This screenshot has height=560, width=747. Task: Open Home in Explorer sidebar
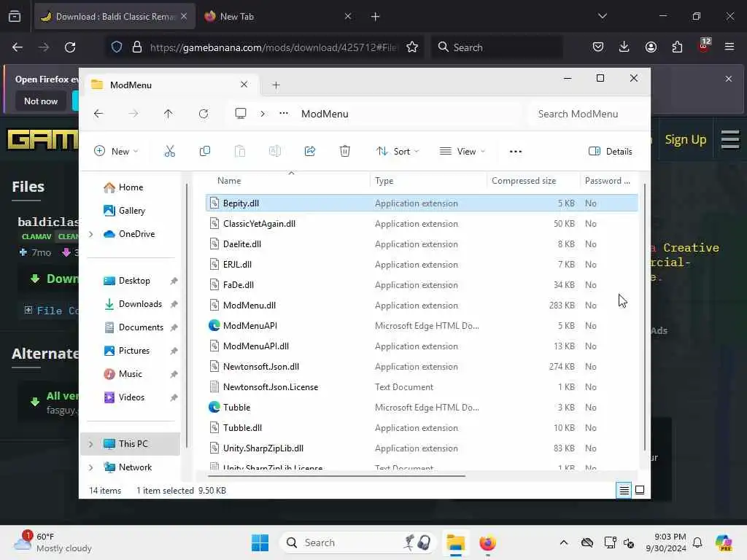(x=123, y=187)
